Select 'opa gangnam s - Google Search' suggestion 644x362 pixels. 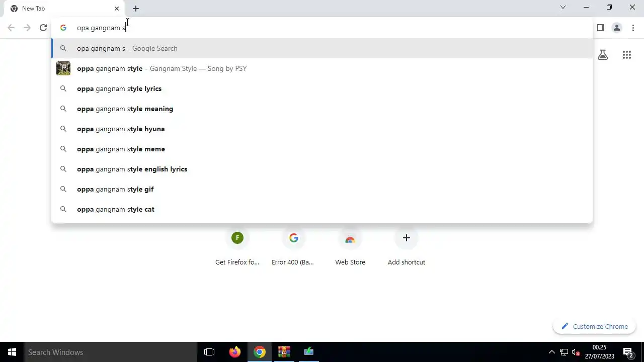click(322, 48)
